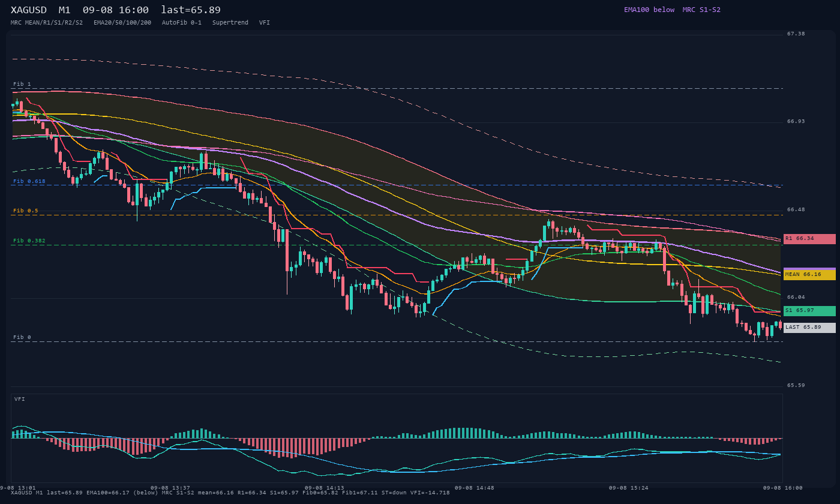Click the AutoFib 0-1 legend entry

point(182,23)
